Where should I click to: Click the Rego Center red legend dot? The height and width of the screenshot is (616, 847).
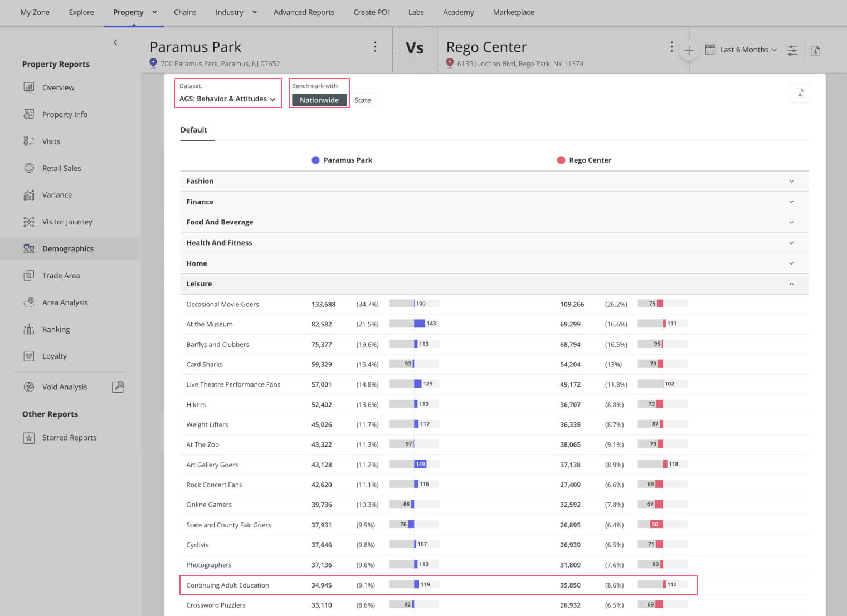pos(561,160)
